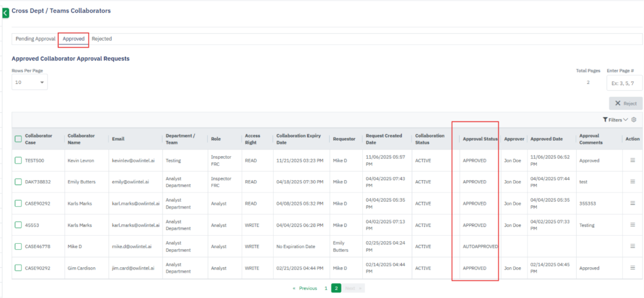Open action menu for CASE46778 row

[632, 246]
